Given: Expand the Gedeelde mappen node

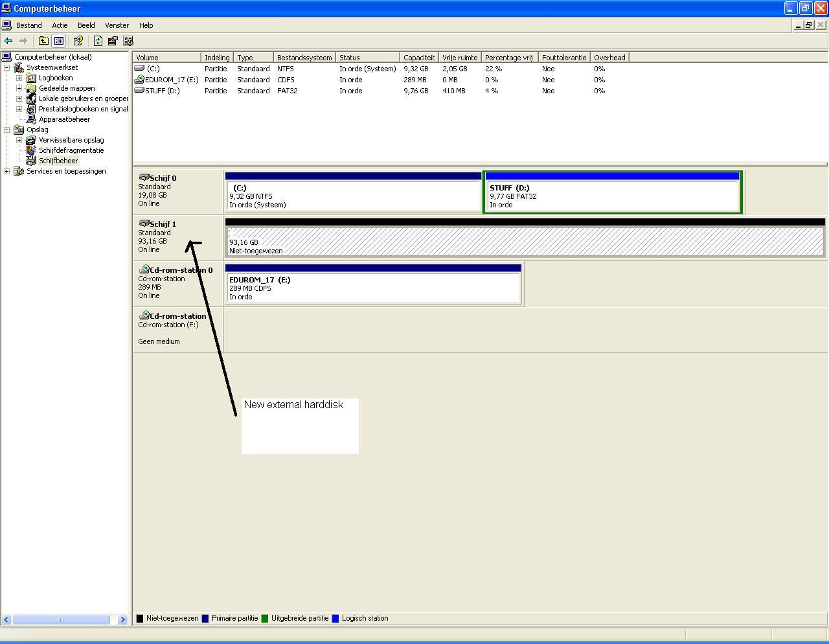Looking at the screenshot, I should click(x=19, y=88).
